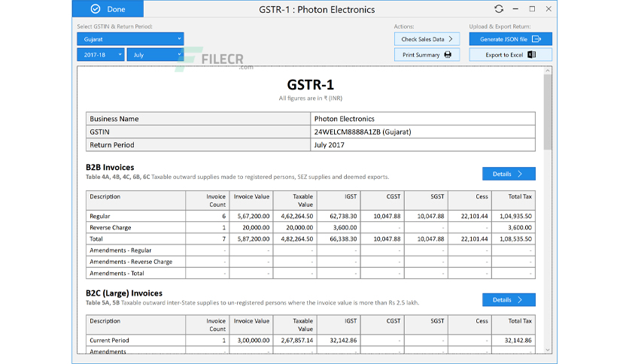Open Details for B2C (Large) Invoices

click(x=509, y=299)
